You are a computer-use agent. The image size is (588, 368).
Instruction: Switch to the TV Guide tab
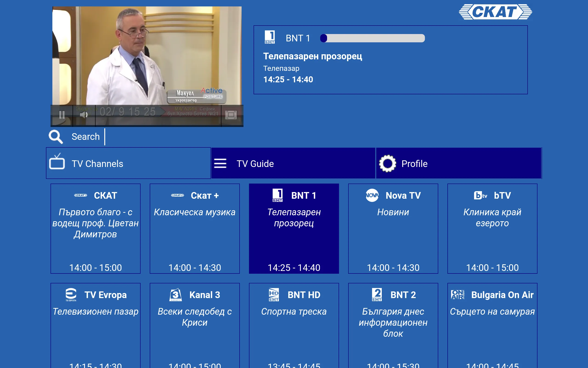click(293, 163)
